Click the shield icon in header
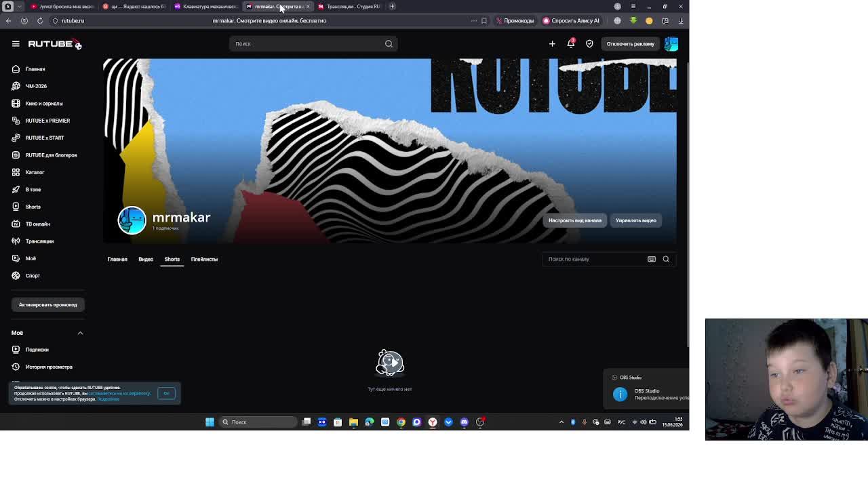 [x=589, y=44]
